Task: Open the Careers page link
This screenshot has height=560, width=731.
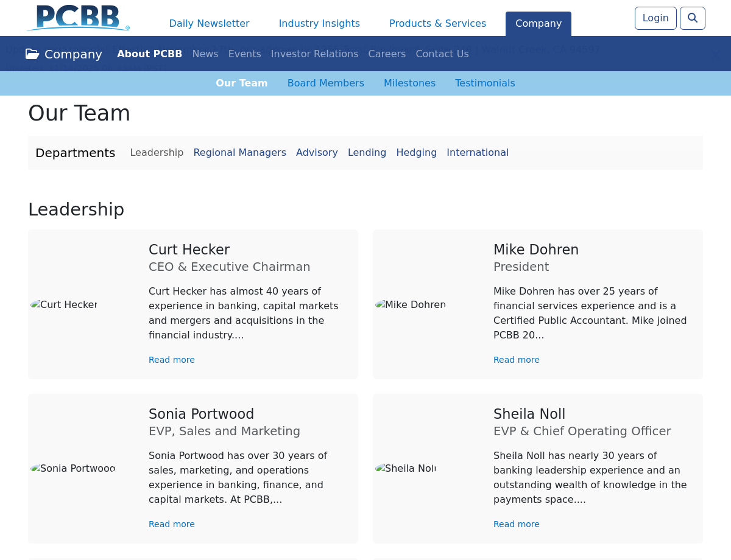Action: (387, 54)
